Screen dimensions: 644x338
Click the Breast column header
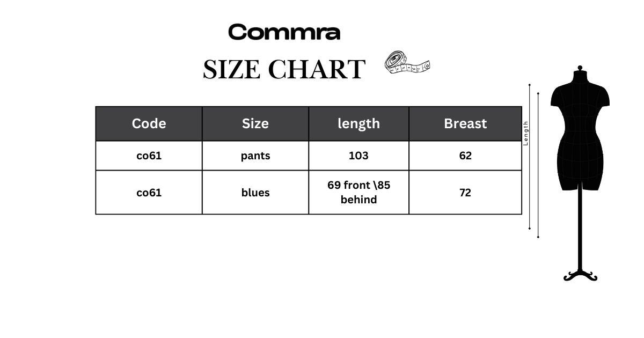pos(465,123)
